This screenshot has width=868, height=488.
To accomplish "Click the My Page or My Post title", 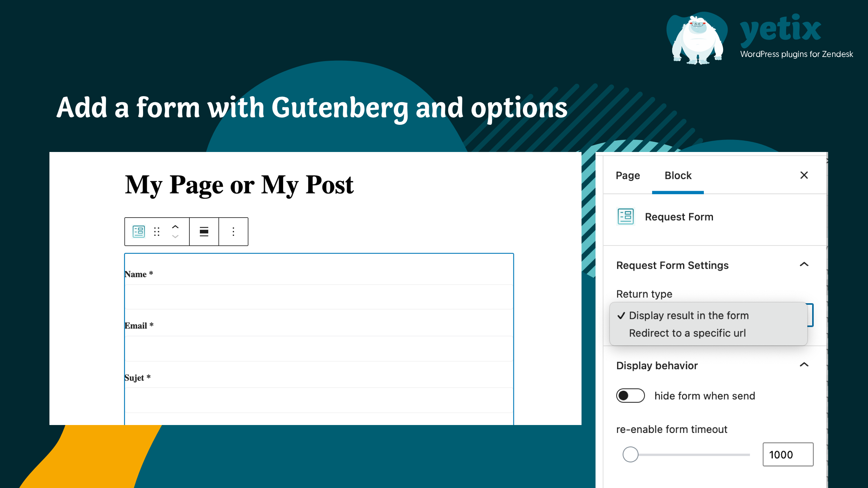I will tap(239, 185).
